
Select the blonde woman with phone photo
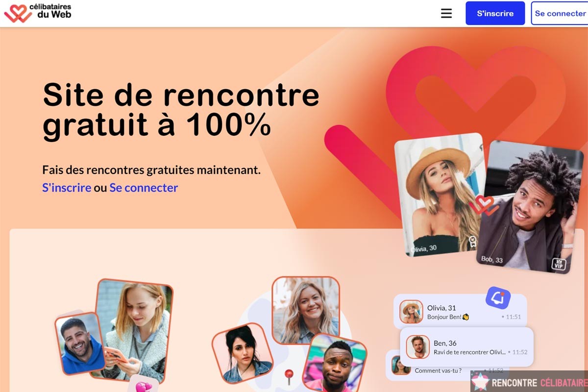[134, 330]
